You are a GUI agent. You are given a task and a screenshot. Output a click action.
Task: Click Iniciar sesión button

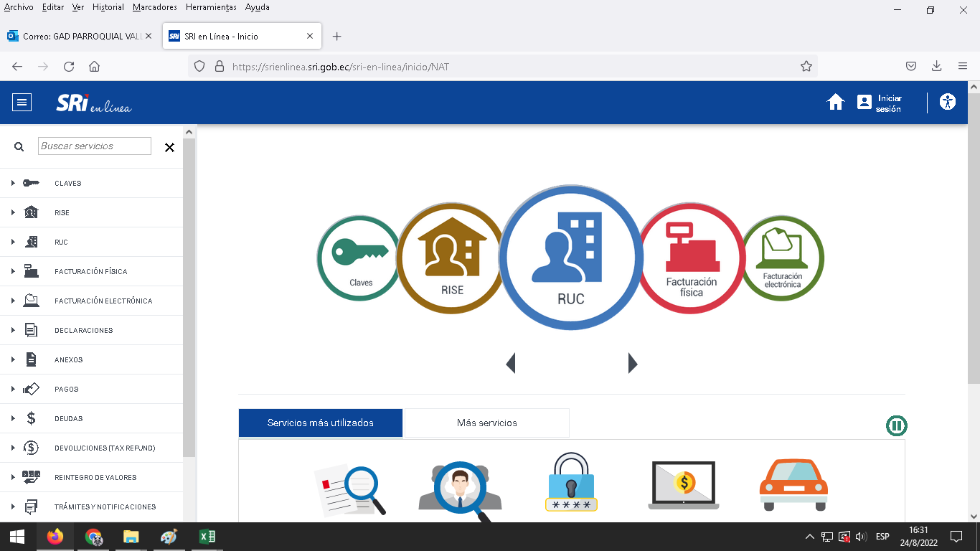point(880,103)
